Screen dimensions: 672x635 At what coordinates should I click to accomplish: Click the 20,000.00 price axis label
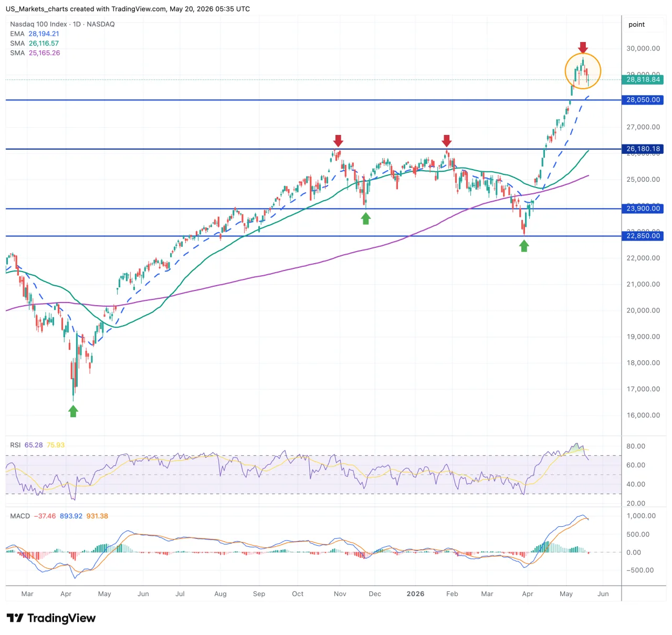click(643, 310)
